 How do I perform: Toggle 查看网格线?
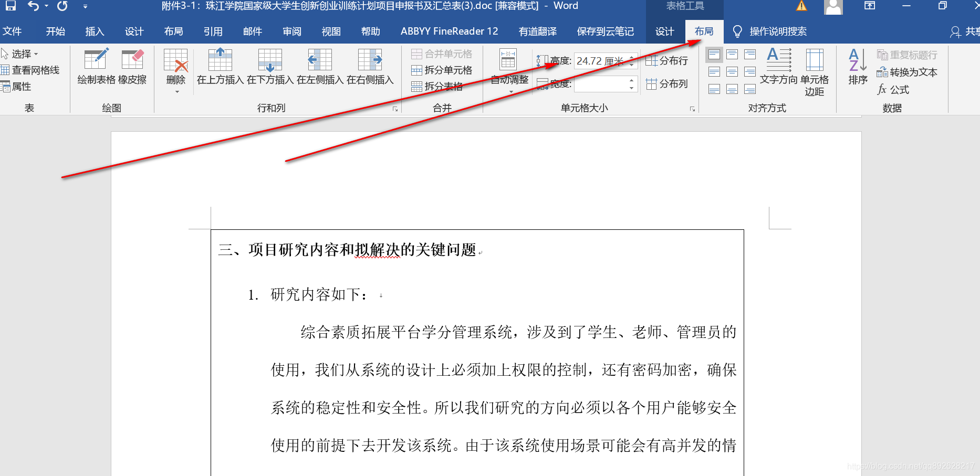(30, 70)
